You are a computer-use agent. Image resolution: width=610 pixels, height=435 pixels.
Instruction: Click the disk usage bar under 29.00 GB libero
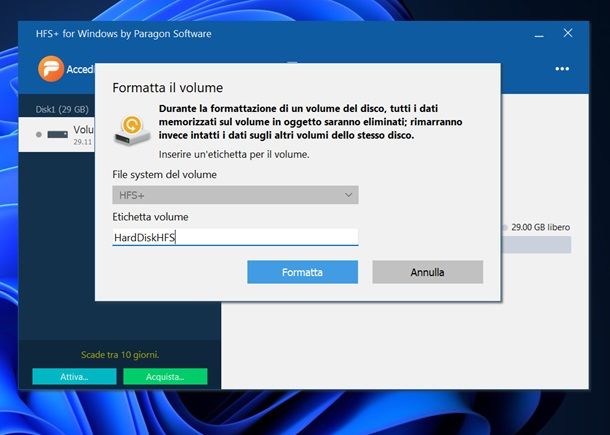[536, 245]
